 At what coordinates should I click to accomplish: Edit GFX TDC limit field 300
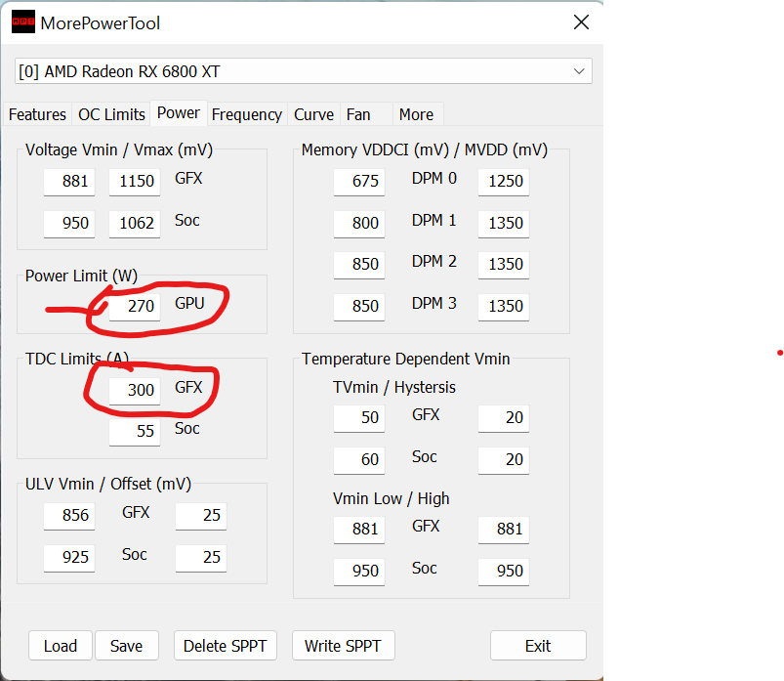[135, 391]
